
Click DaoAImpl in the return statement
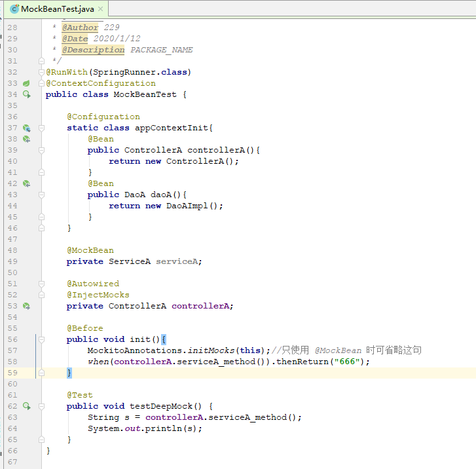(187, 206)
